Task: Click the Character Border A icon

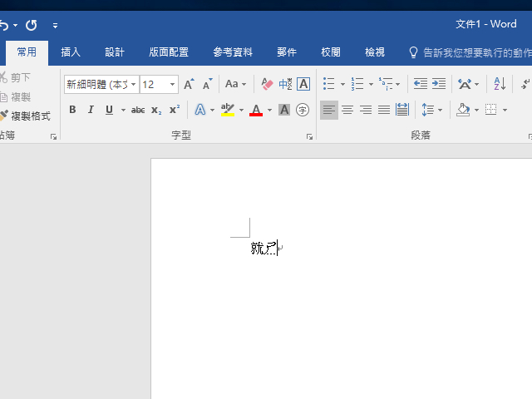Action: (x=303, y=84)
